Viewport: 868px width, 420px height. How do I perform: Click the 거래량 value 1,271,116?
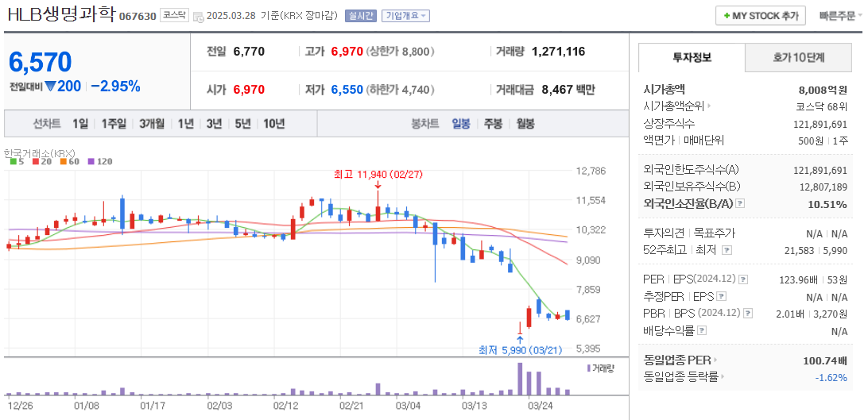click(558, 52)
